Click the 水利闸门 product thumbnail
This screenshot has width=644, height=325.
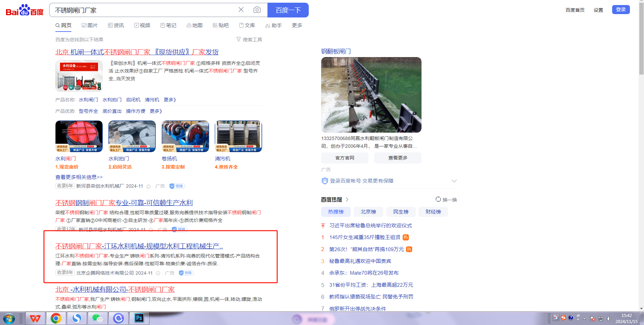79,136
